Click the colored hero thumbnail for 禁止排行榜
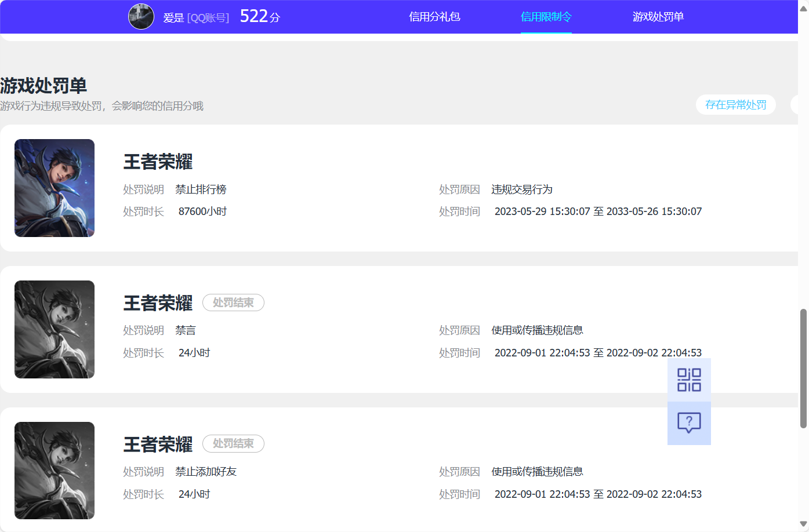This screenshot has height=532, width=809. point(55,188)
